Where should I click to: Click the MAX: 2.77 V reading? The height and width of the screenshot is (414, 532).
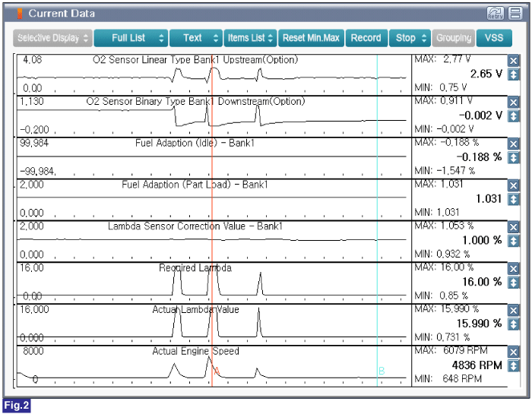pos(442,59)
